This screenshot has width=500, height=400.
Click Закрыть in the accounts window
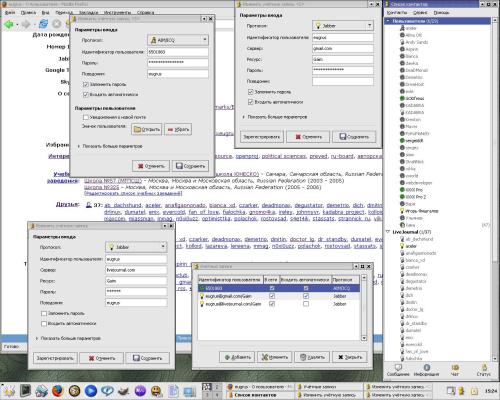(x=350, y=357)
